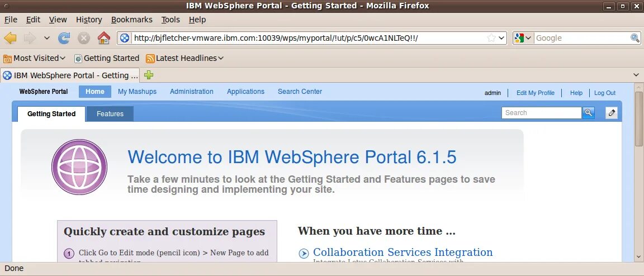Go to Edit mode with pencil icon
Image resolution: width=644 pixels, height=276 pixels.
612,112
